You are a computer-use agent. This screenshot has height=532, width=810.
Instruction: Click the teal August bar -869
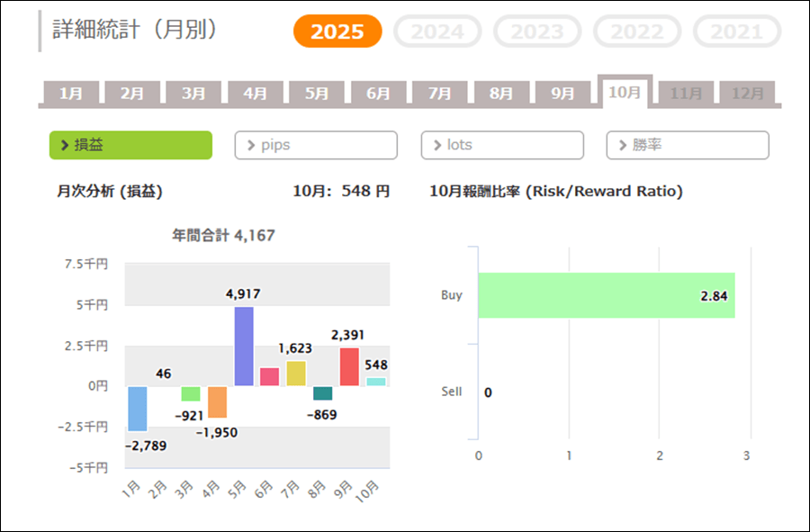pyautogui.click(x=322, y=393)
